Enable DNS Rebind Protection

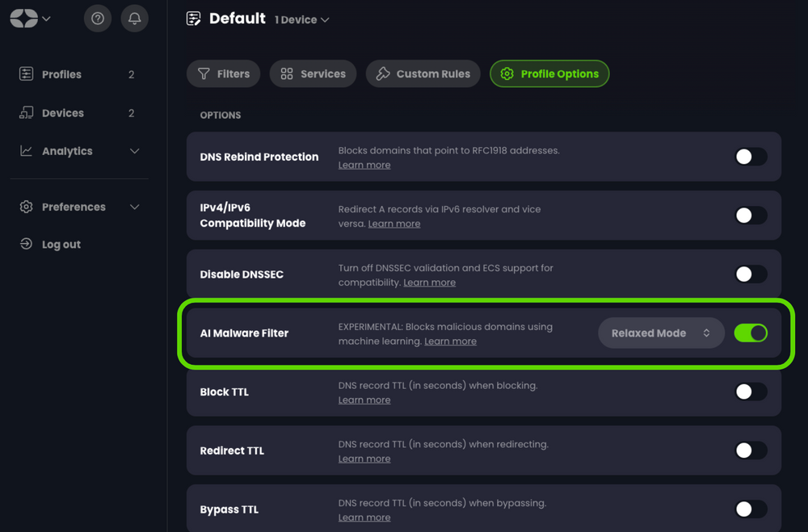click(751, 157)
